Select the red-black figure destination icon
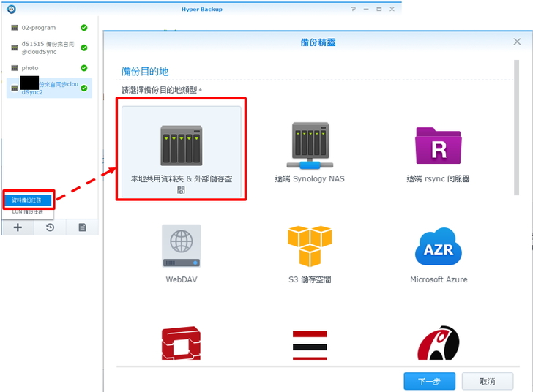The height and width of the screenshot is (392, 533). coord(438,343)
